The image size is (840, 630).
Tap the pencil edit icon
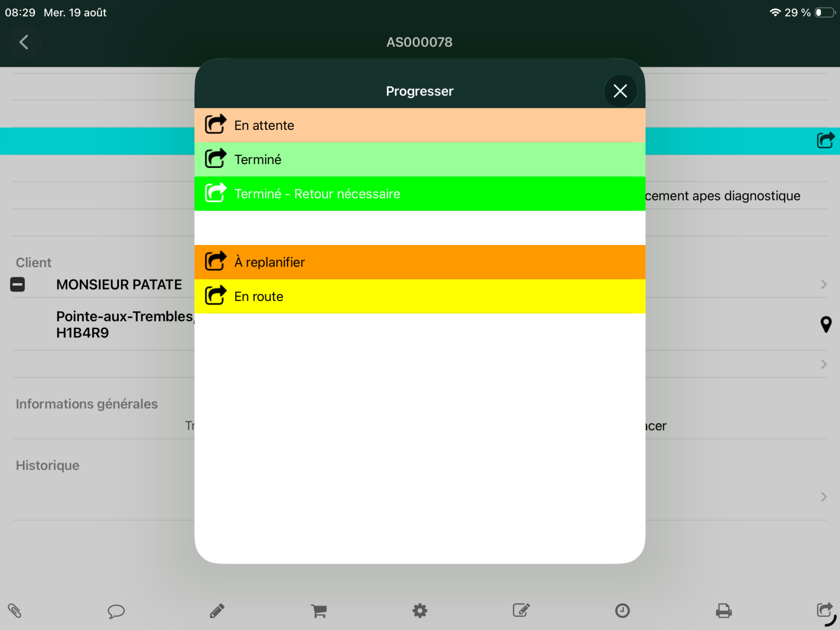point(217,610)
